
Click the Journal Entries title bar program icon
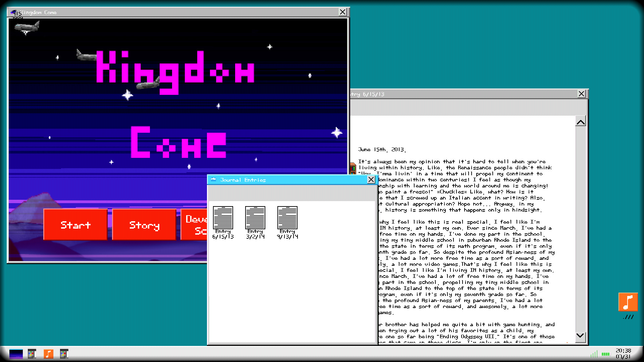coord(213,180)
